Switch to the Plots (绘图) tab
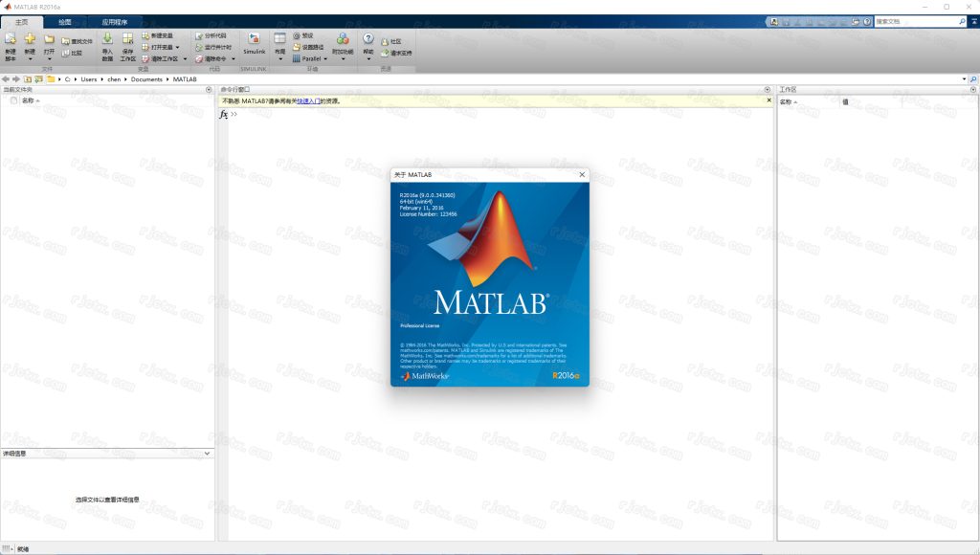The image size is (980, 555). point(64,21)
